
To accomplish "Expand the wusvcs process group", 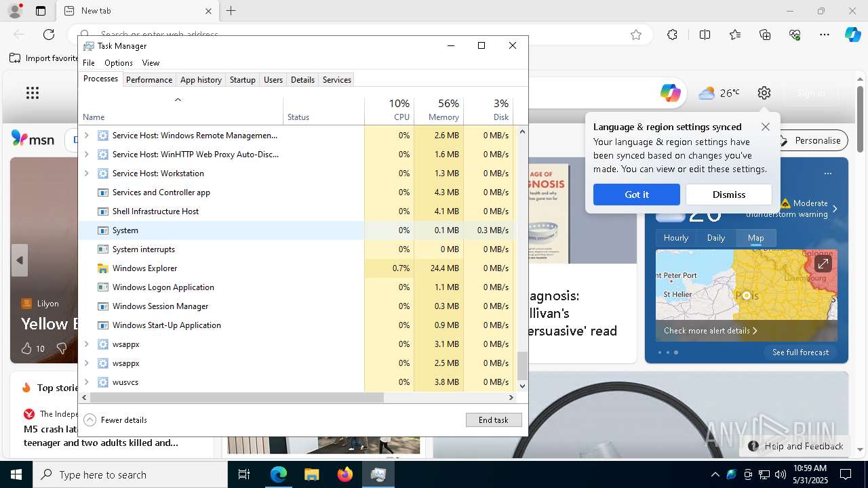I will pyautogui.click(x=86, y=382).
